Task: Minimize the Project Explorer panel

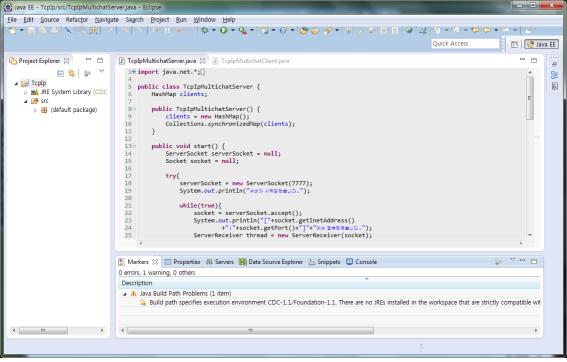Action: (89, 60)
